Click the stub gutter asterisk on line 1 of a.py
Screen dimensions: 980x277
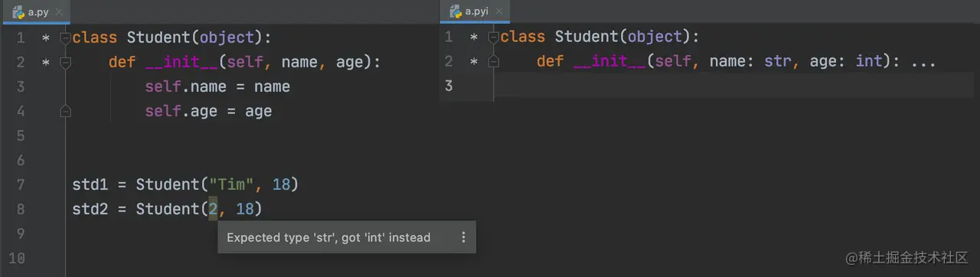click(46, 38)
